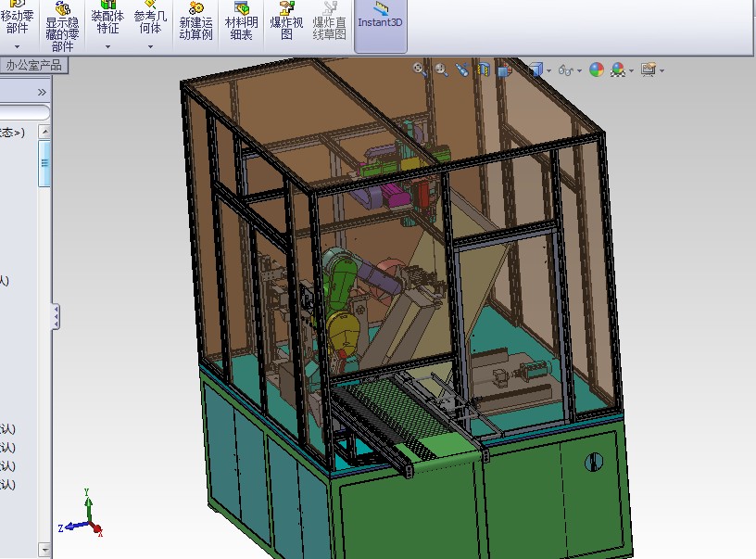Open the Apply Scene dropdown arrow
This screenshot has height=559, width=756.
tap(631, 70)
